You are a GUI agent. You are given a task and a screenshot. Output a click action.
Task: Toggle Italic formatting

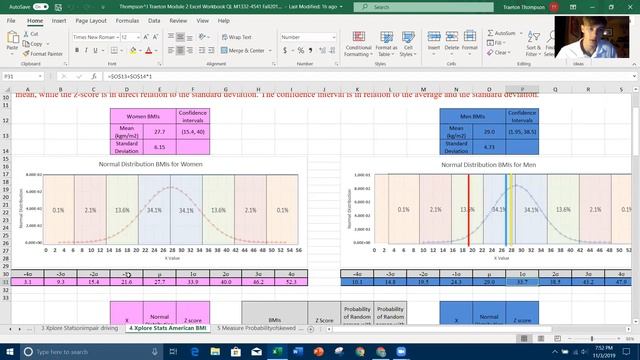click(86, 50)
